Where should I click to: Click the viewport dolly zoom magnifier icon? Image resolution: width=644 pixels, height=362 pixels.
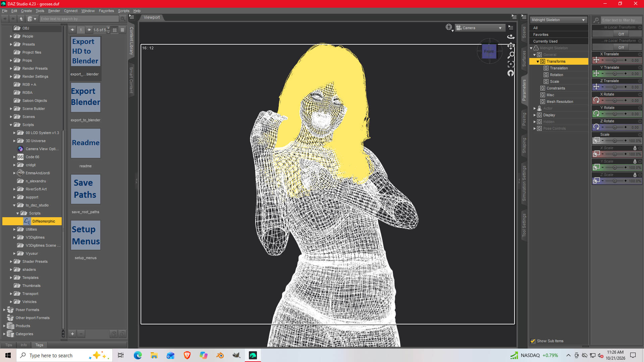[x=511, y=55]
